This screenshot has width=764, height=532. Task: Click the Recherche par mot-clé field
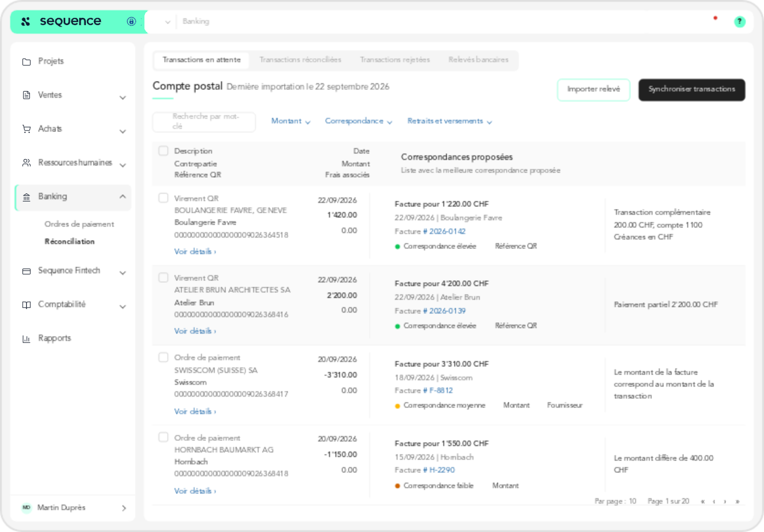pos(204,122)
